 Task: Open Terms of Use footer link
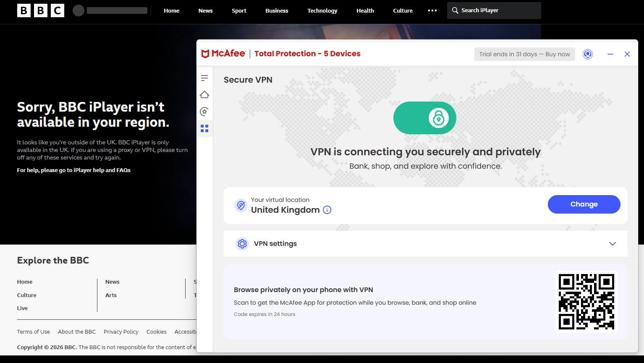click(33, 332)
